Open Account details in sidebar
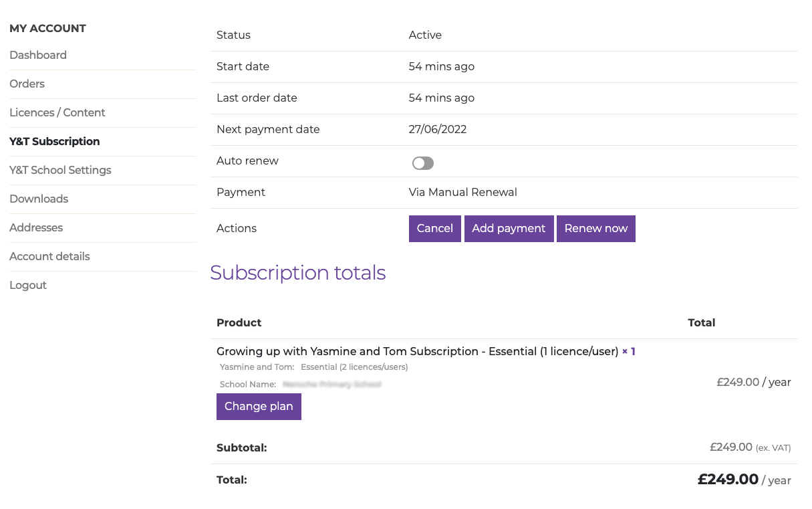Viewport: 812px width, 509px height. tap(49, 256)
